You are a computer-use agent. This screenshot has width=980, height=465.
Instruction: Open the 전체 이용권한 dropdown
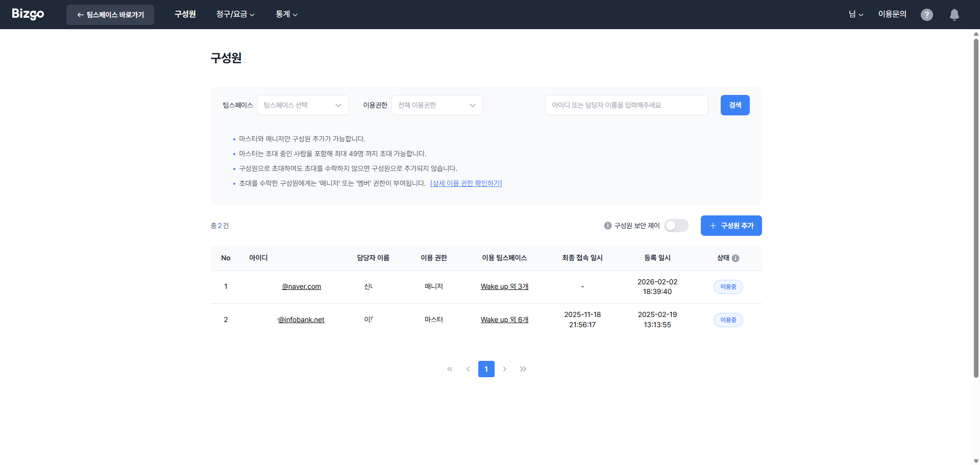[x=437, y=105]
